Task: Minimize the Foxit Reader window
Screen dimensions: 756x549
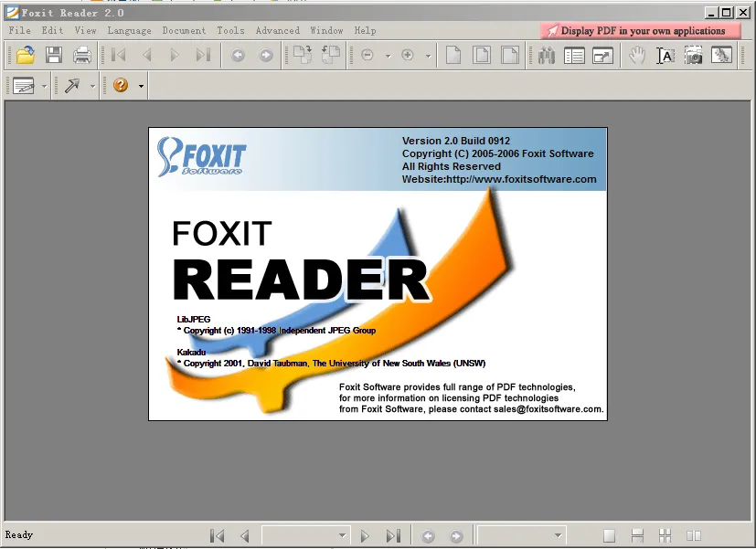Action: pyautogui.click(x=711, y=13)
